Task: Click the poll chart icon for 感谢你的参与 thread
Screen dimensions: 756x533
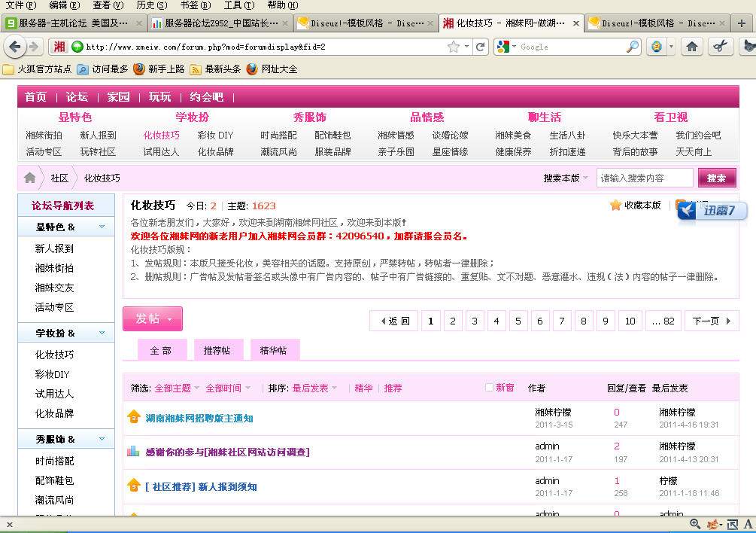Action: tap(133, 452)
